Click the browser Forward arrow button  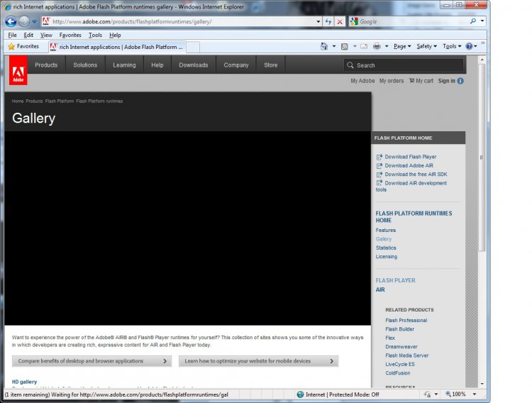[x=24, y=21]
